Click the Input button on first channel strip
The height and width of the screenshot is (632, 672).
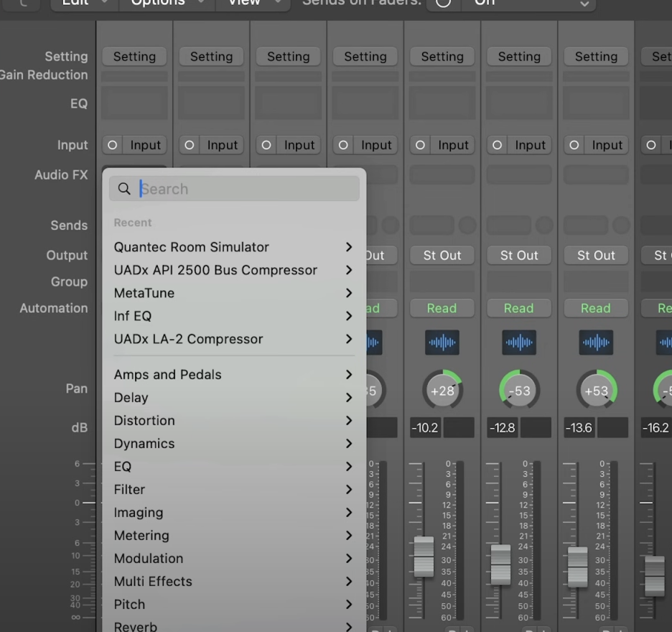pyautogui.click(x=145, y=145)
